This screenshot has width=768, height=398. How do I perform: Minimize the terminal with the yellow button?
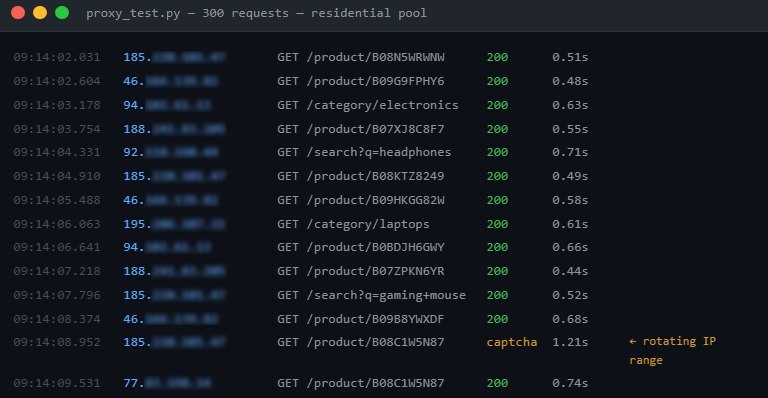[40, 13]
